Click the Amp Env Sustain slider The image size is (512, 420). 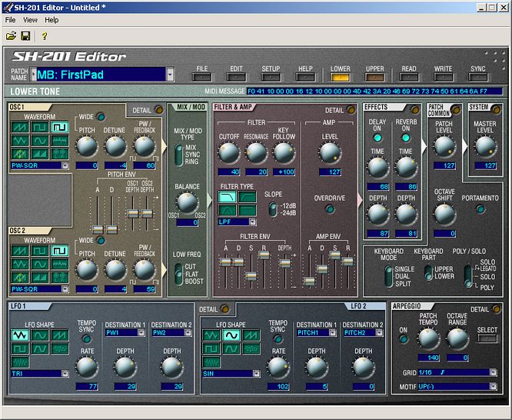334,255
